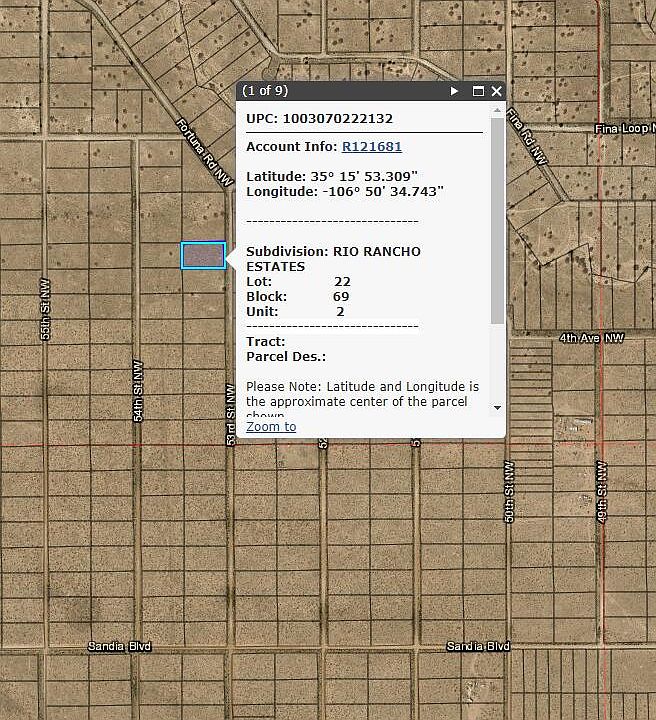Click the Fina Rd NW map label
The width and height of the screenshot is (656, 720).
[527, 136]
